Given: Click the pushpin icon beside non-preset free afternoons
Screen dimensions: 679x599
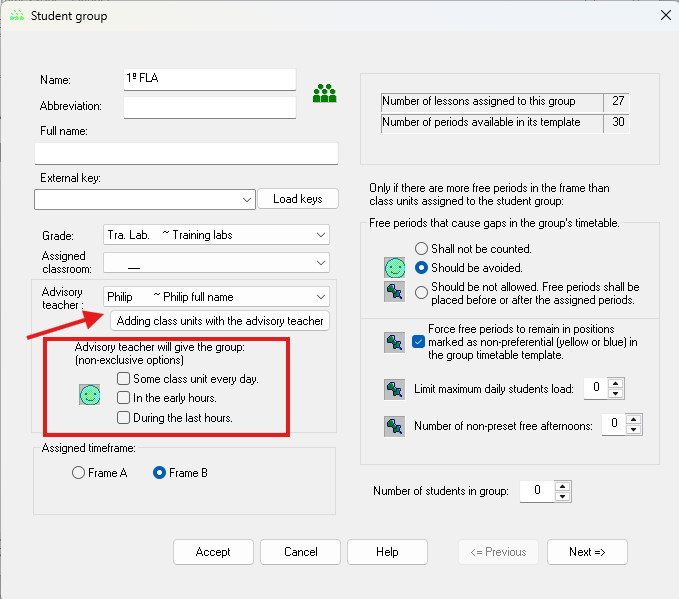Looking at the screenshot, I should click(x=394, y=426).
